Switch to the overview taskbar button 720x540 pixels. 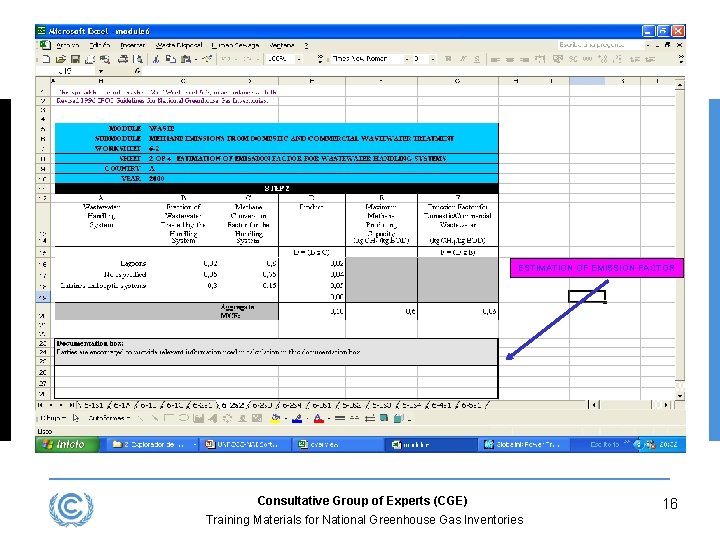339,444
